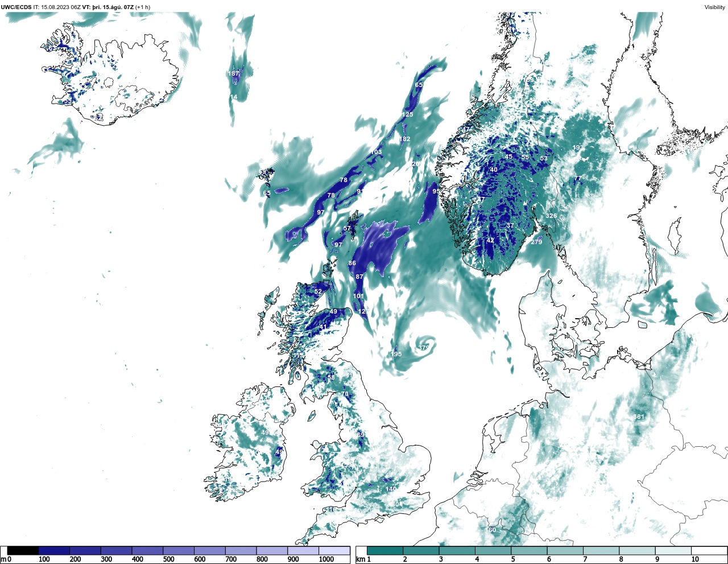Click the '(+1 h)' forecast offset text
Screen dimensions: 728x564
point(143,7)
